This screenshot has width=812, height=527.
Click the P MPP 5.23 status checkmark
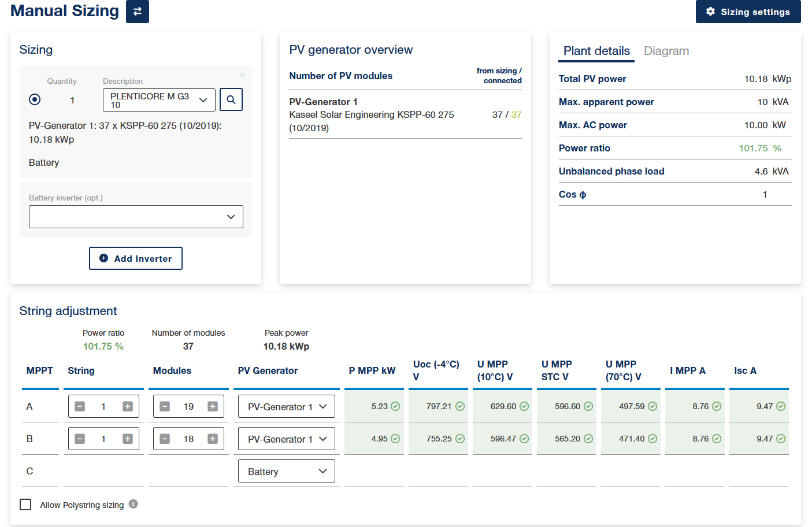coord(395,406)
